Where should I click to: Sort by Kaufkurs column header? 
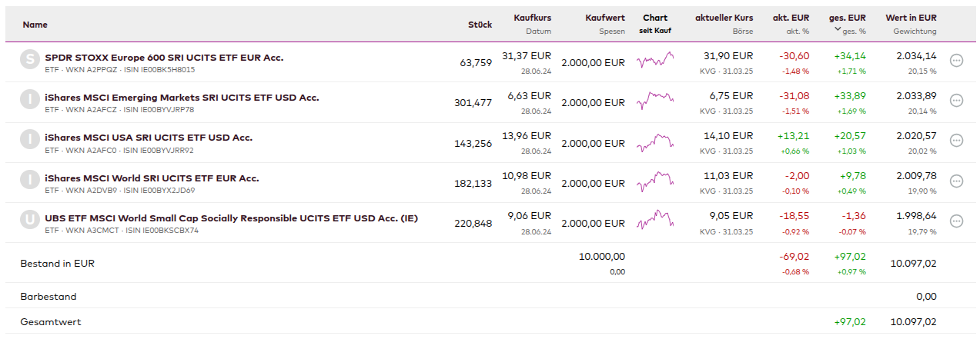pyautogui.click(x=533, y=18)
